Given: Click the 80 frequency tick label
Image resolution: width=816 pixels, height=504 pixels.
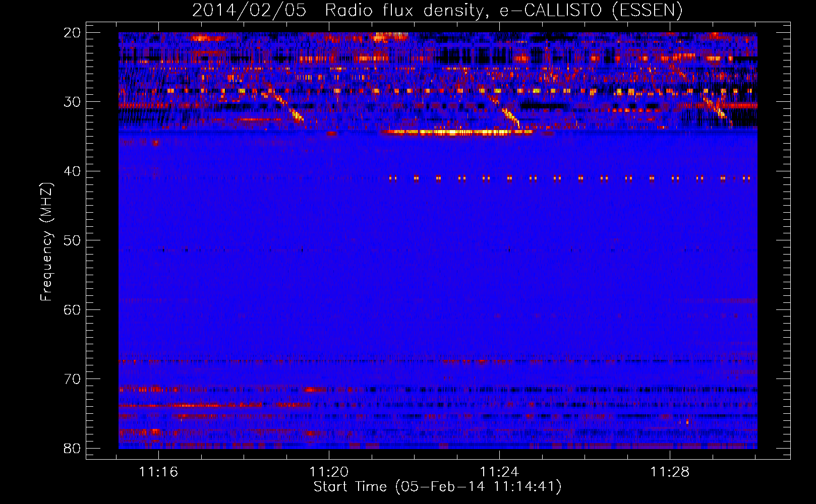Looking at the screenshot, I should point(72,448).
